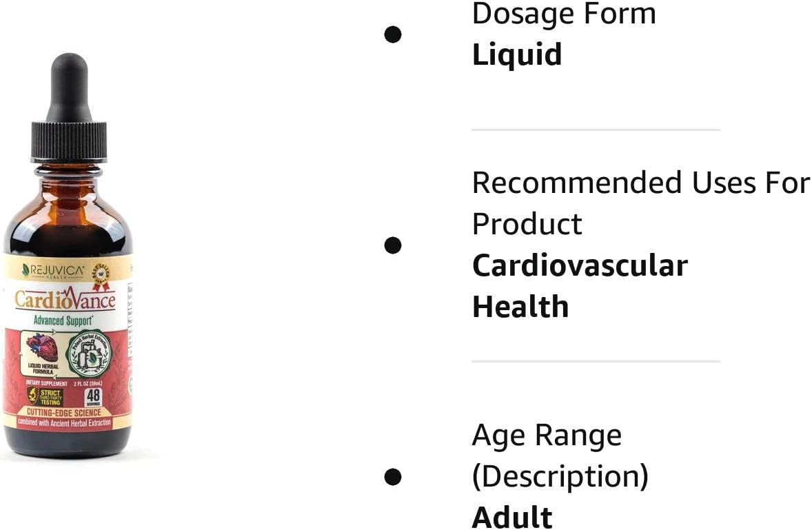This screenshot has height=530, width=812.
Task: Click the bullet beside Recommended Uses For Product
Action: 393,245
